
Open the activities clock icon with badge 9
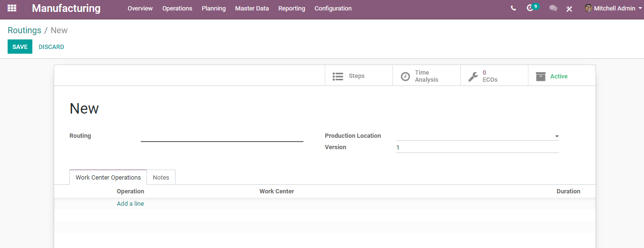point(532,8)
